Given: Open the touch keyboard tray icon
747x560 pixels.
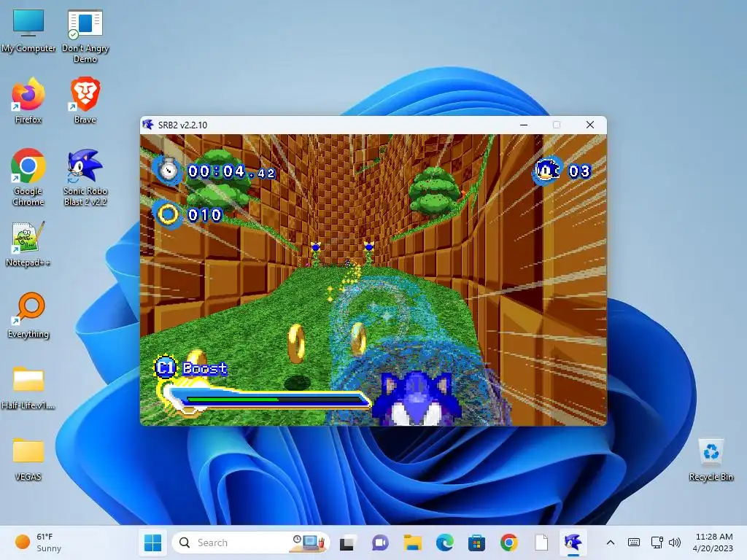Looking at the screenshot, I should (634, 542).
